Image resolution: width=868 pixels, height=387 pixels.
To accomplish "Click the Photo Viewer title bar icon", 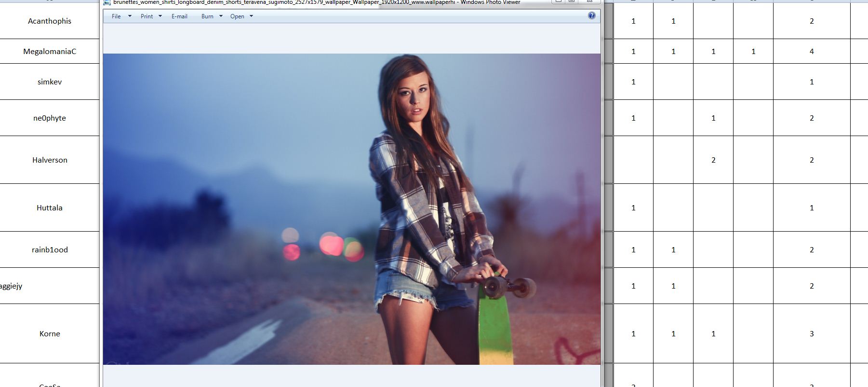I will [107, 2].
